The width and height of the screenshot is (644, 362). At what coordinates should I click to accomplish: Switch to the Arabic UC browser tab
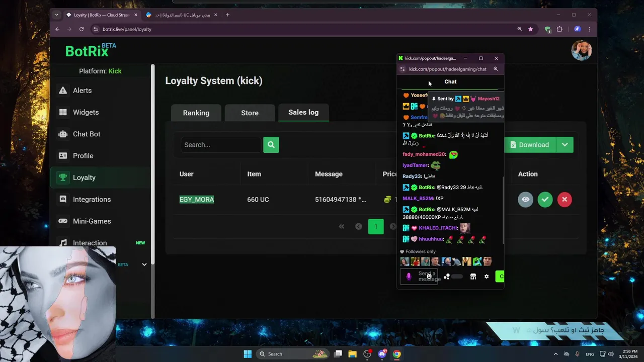click(x=181, y=15)
